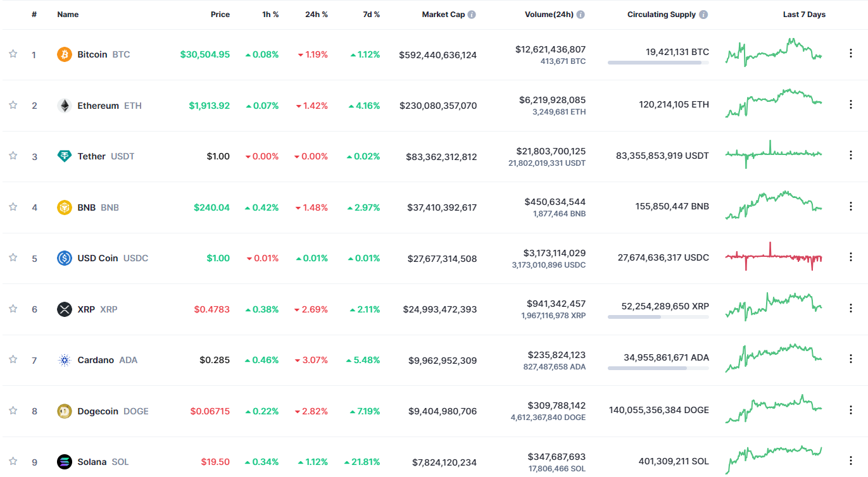Click Bitcoin's circulating supply progress bar
Image resolution: width=868 pixels, height=477 pixels.
pyautogui.click(x=658, y=61)
